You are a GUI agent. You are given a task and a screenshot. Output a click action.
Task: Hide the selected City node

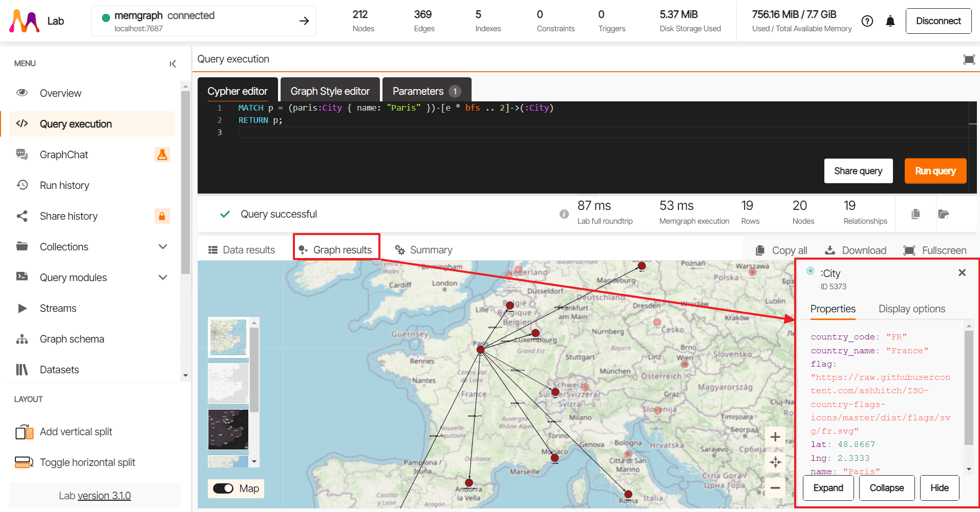click(x=940, y=488)
